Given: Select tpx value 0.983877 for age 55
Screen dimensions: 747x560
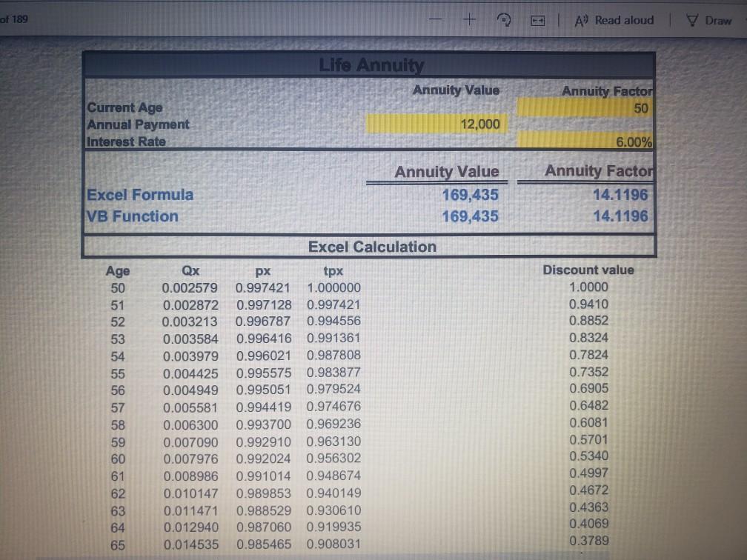Looking at the screenshot, I should [333, 373].
